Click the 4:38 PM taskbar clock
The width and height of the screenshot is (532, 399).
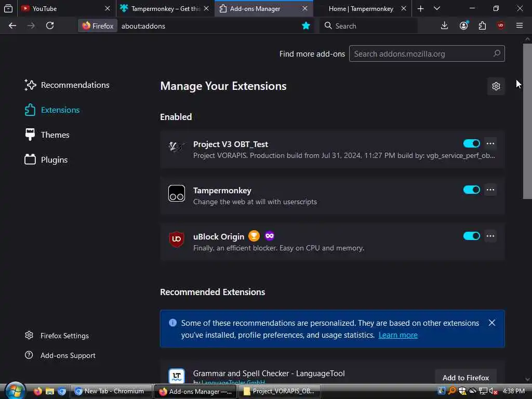tap(513, 391)
